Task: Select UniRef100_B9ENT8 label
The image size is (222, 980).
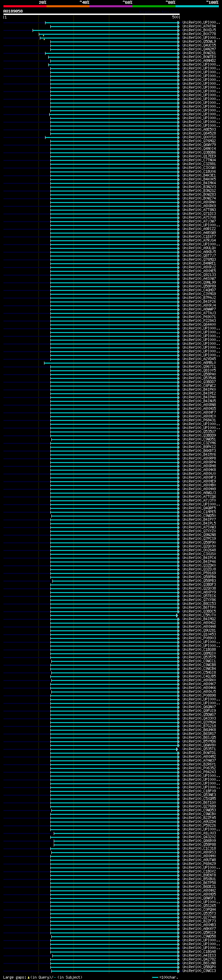Action: coord(199,875)
